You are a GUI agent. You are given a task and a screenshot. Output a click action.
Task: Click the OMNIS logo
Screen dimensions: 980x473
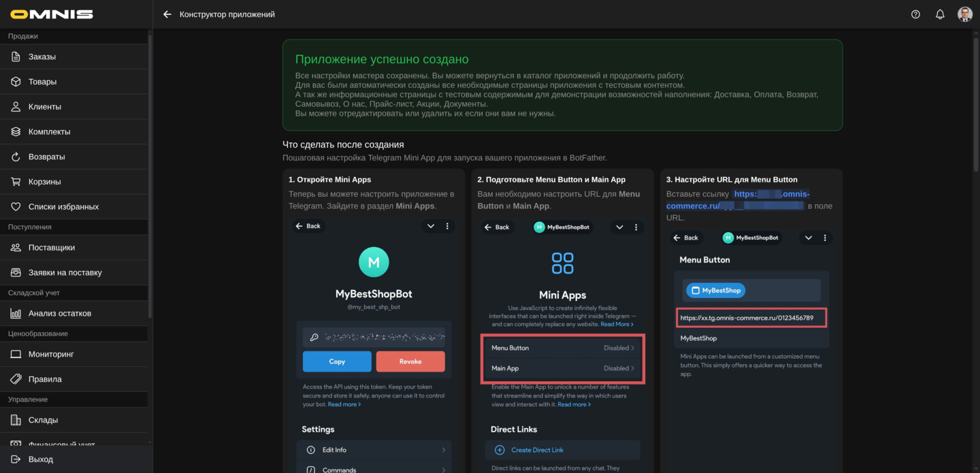[x=52, y=14]
